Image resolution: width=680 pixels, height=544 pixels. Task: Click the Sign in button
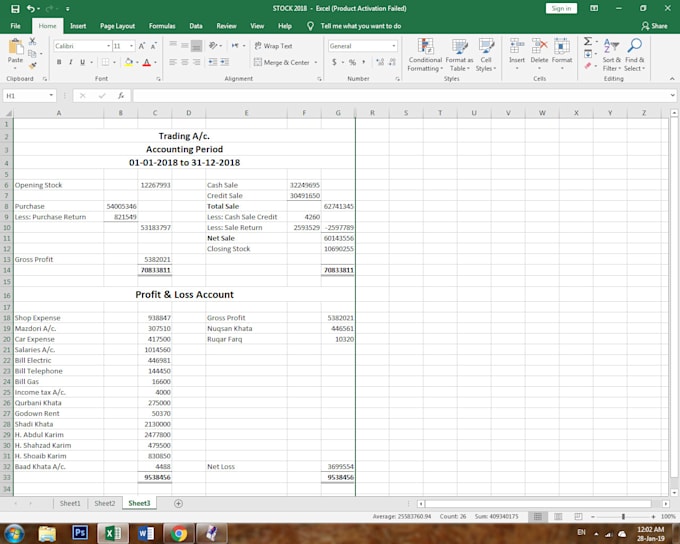tap(562, 8)
